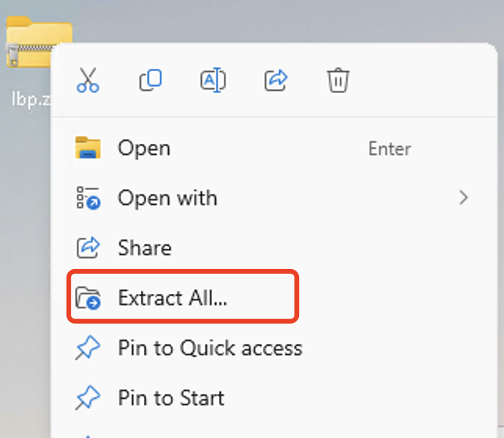This screenshot has width=504, height=438.
Task: Select the lbp.zip file icon on the desktop
Action: (x=30, y=47)
